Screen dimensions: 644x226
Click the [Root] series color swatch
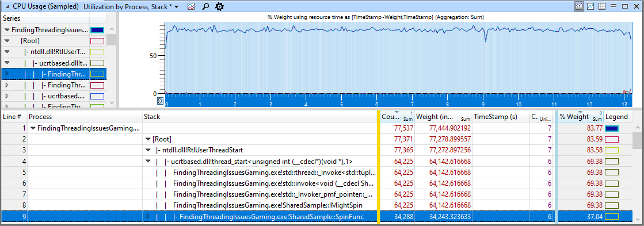coord(97,41)
